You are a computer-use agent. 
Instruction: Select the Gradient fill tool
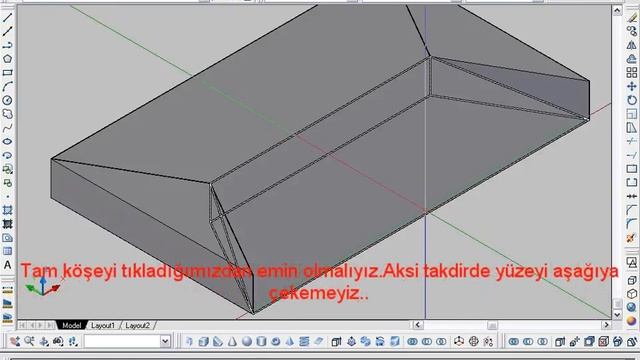[x=7, y=224]
